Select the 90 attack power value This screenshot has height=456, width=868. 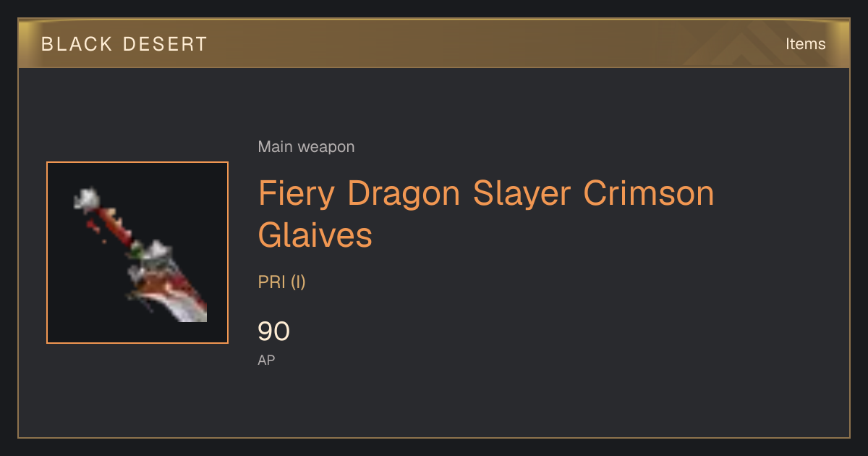[x=273, y=332]
